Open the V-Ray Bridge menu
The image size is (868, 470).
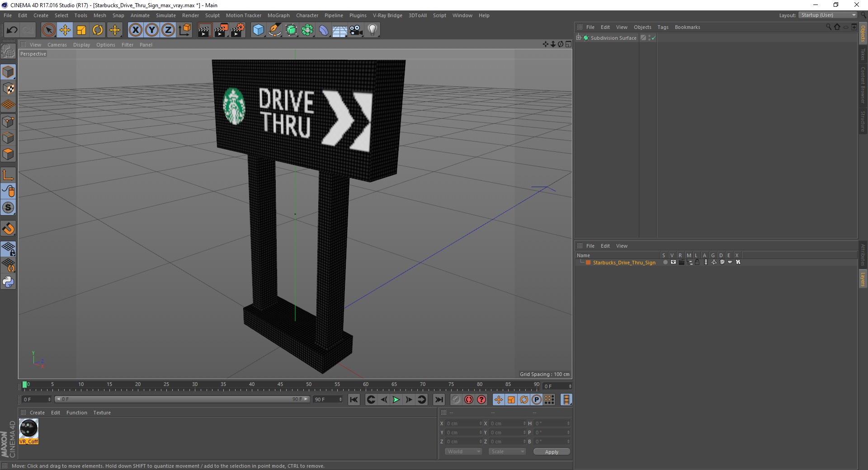(387, 15)
